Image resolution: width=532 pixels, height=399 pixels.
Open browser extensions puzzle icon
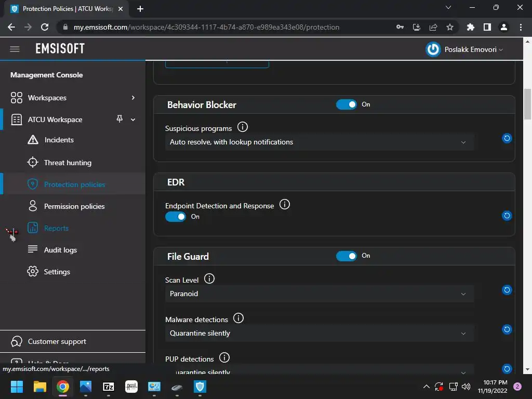470,27
